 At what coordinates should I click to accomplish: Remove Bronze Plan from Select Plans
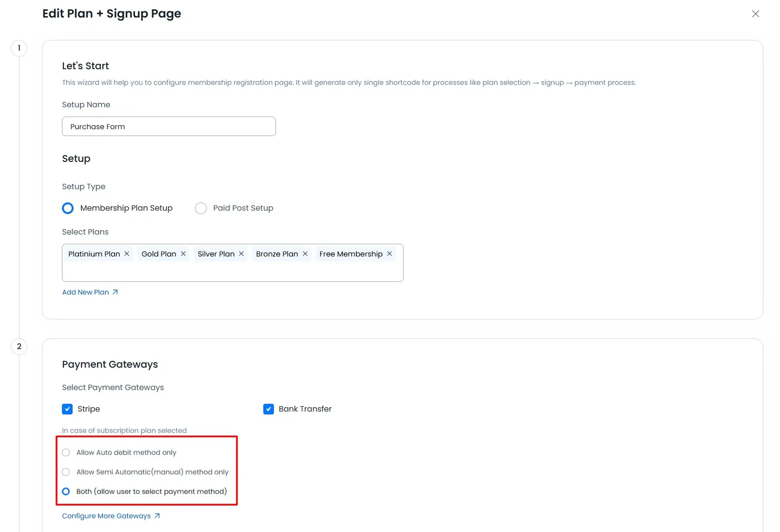(x=305, y=254)
